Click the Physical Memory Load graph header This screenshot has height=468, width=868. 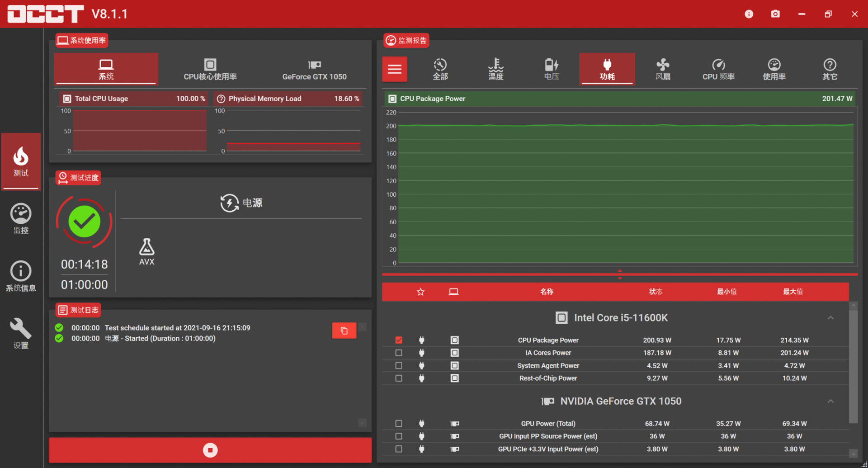(x=288, y=99)
